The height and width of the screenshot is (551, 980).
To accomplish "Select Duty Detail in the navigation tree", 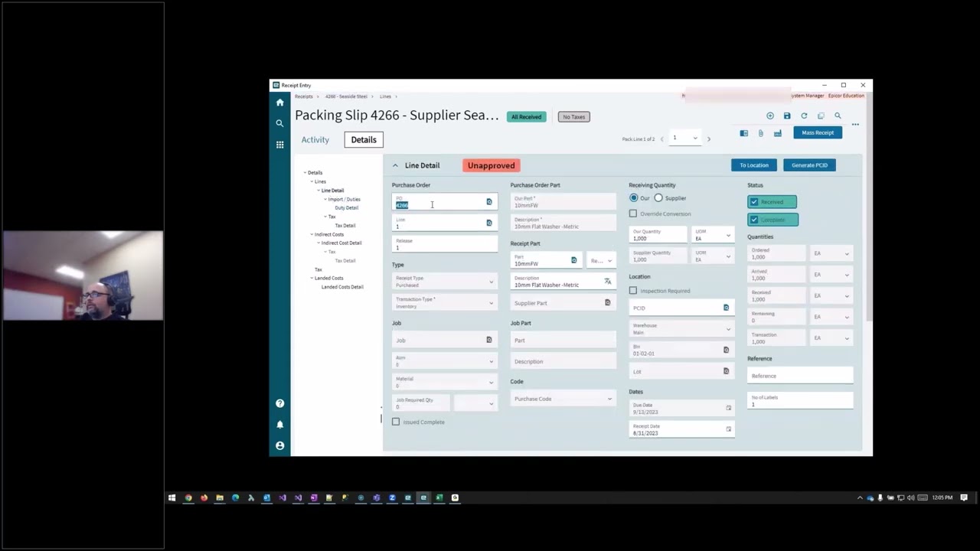I will (x=346, y=208).
